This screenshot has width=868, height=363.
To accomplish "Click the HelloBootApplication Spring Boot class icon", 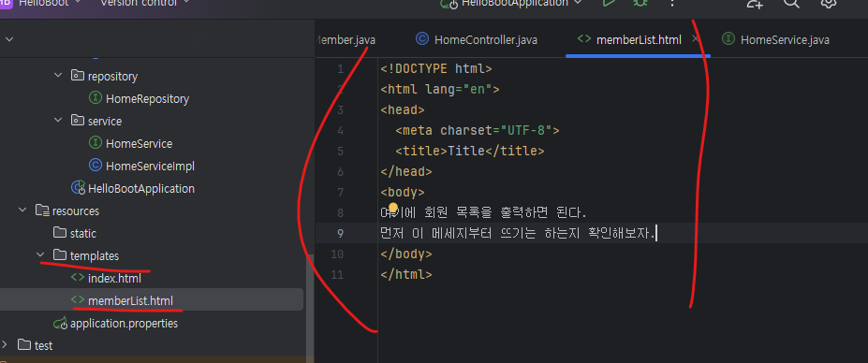I will (x=78, y=188).
